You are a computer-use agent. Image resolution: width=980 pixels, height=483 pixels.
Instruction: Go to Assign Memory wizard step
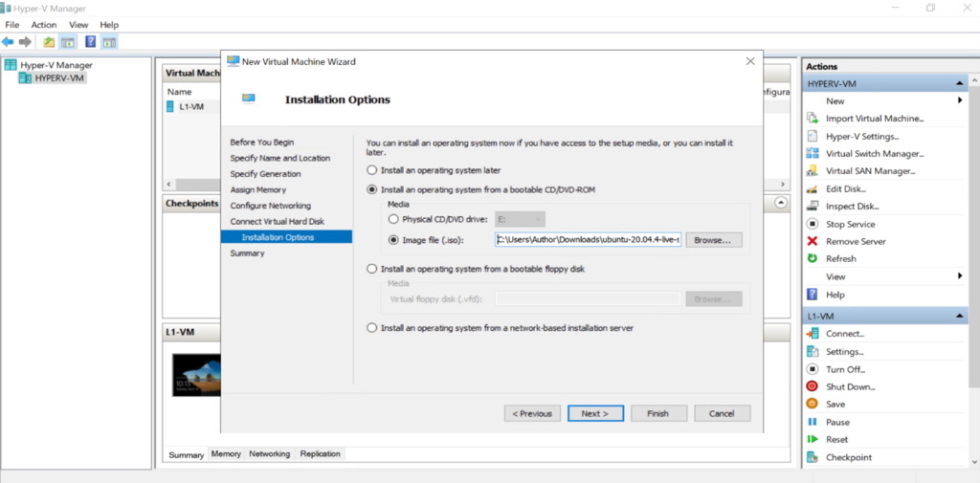[x=258, y=189]
